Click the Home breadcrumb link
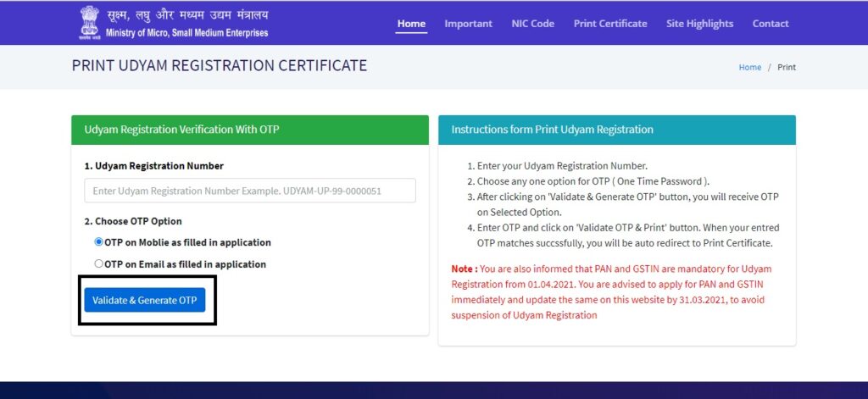This screenshot has height=399, width=868. [x=749, y=67]
